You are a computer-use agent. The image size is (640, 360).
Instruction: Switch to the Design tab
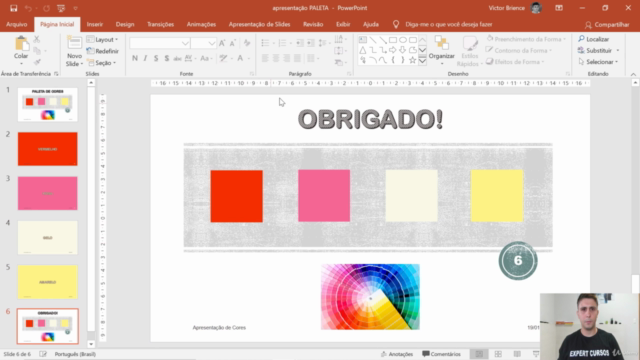tap(125, 24)
